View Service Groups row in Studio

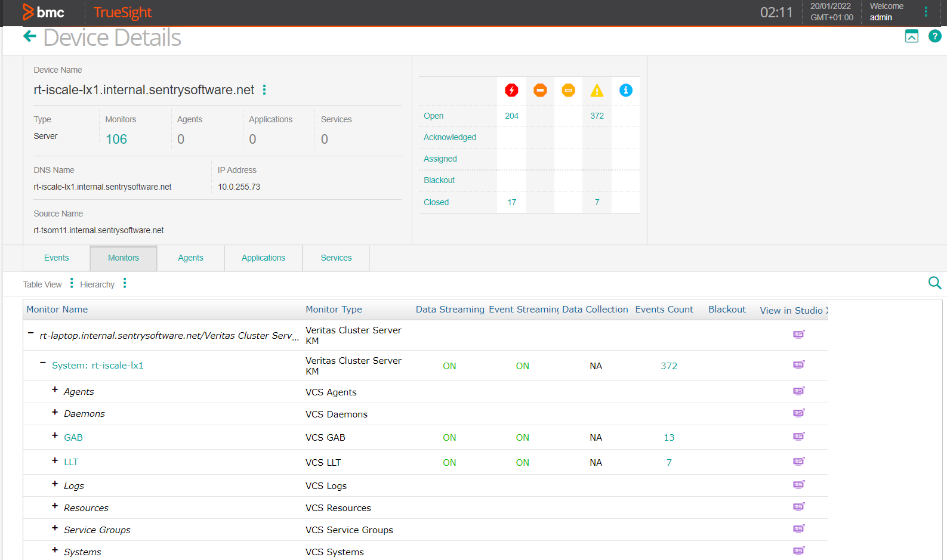coord(798,528)
